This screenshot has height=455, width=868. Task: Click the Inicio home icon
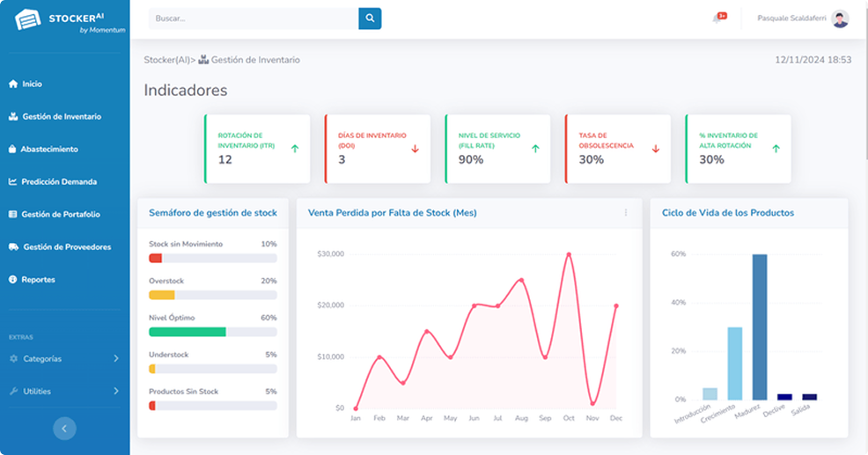click(12, 84)
